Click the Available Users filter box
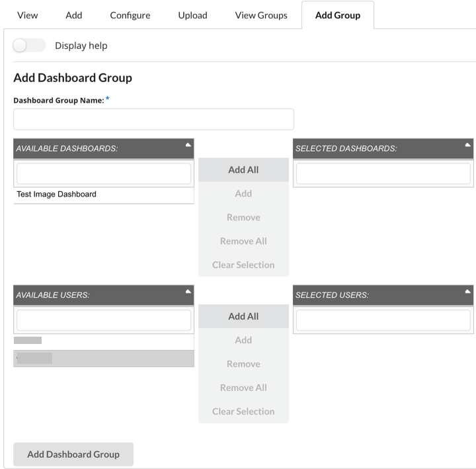This screenshot has width=476, height=469. 104,320
